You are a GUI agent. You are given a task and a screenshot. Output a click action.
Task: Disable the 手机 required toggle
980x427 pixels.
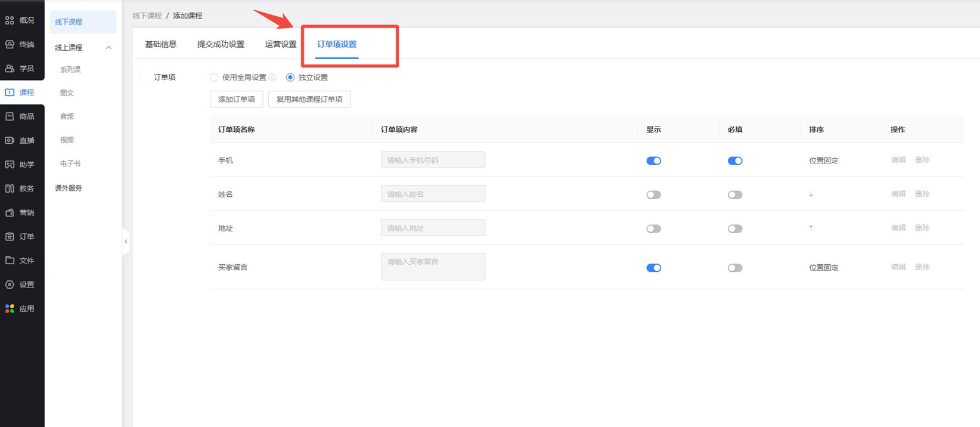pos(734,160)
